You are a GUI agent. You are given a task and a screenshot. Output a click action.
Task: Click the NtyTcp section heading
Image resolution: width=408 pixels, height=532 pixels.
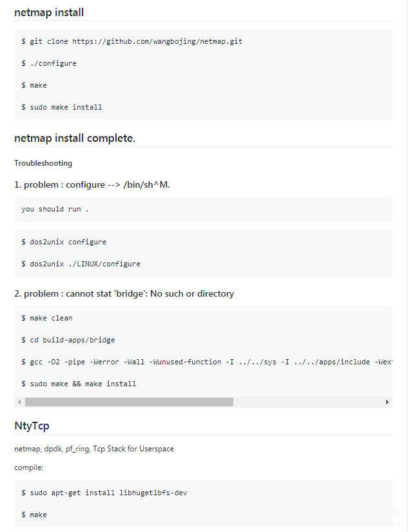click(x=32, y=426)
